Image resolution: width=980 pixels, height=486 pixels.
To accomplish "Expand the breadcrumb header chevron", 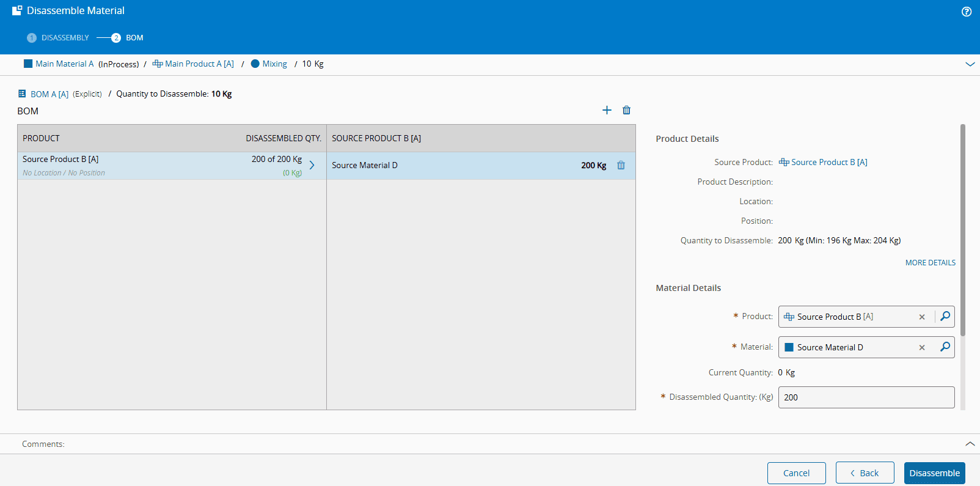I will coord(970,64).
